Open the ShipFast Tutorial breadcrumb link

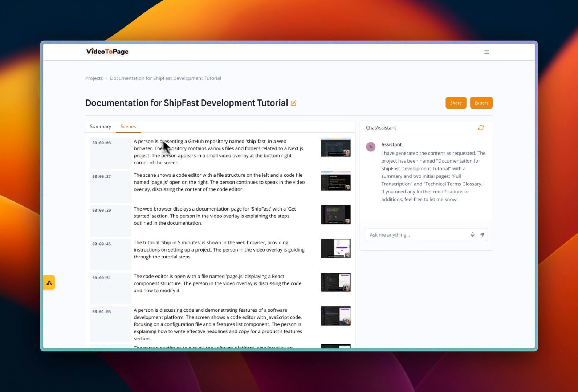(x=166, y=78)
